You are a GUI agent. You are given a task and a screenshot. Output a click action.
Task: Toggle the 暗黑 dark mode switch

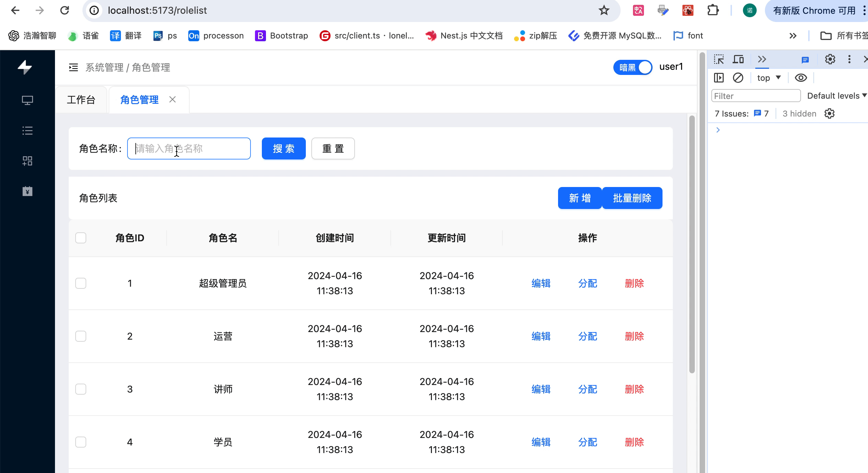(633, 67)
